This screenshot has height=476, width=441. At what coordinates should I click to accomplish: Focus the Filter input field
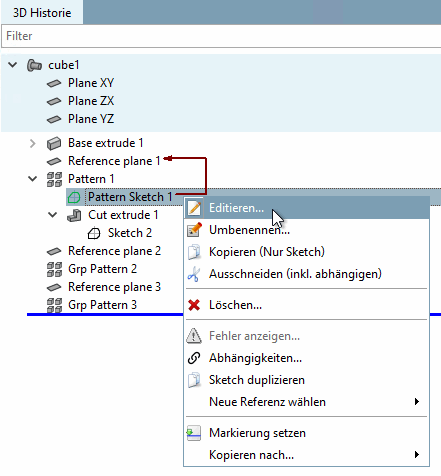(221, 36)
